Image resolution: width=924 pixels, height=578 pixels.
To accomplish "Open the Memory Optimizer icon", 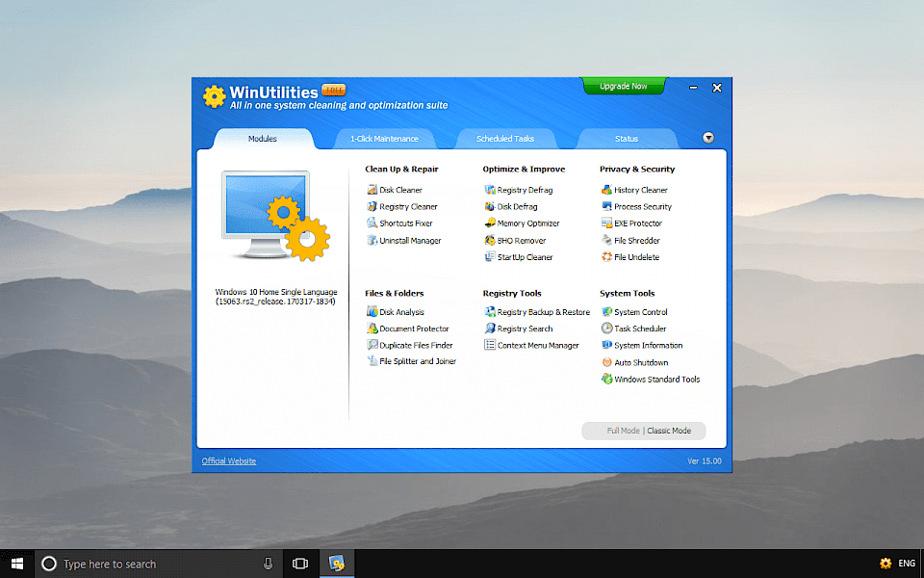I will [x=490, y=223].
